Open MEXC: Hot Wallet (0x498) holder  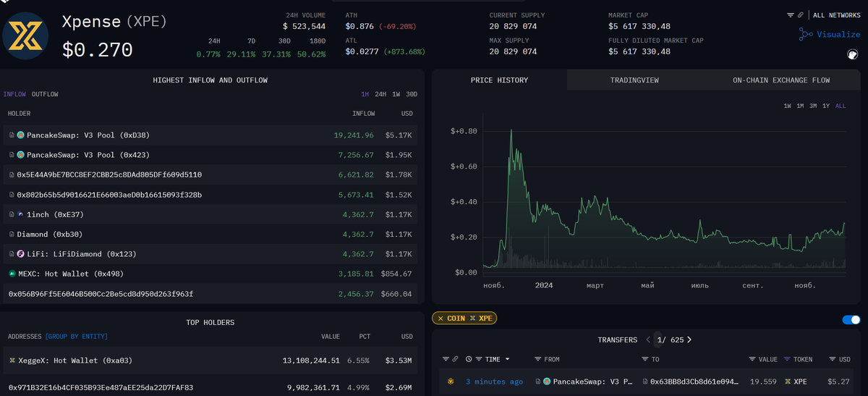71,274
